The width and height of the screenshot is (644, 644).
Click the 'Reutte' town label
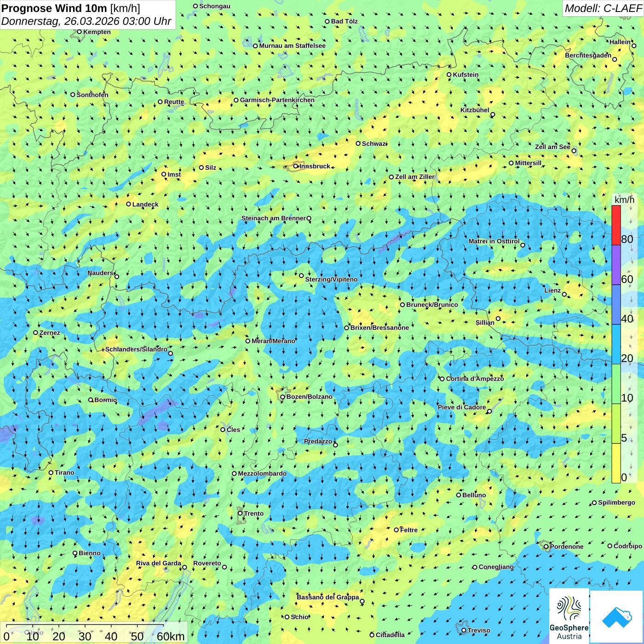pyautogui.click(x=174, y=102)
